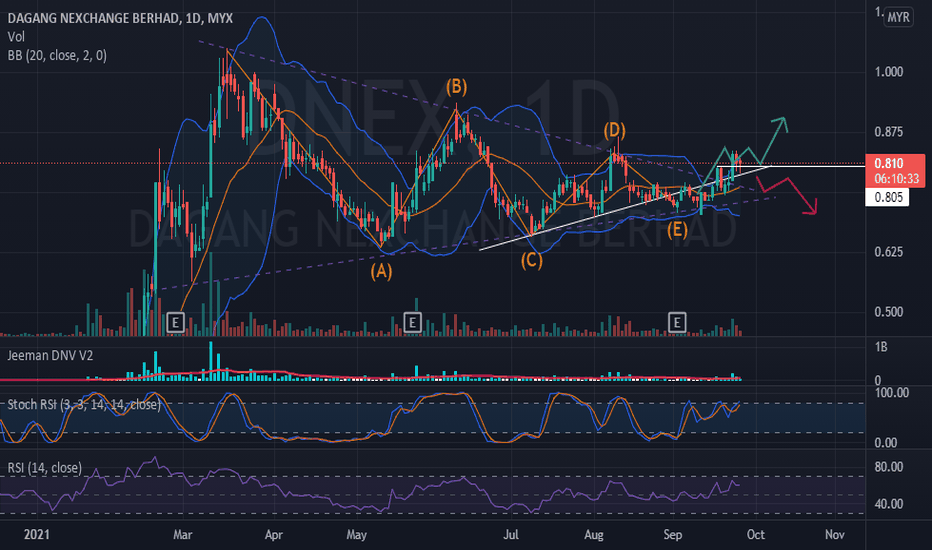
Task: Click the 0.875 price axis label
Action: tap(889, 132)
